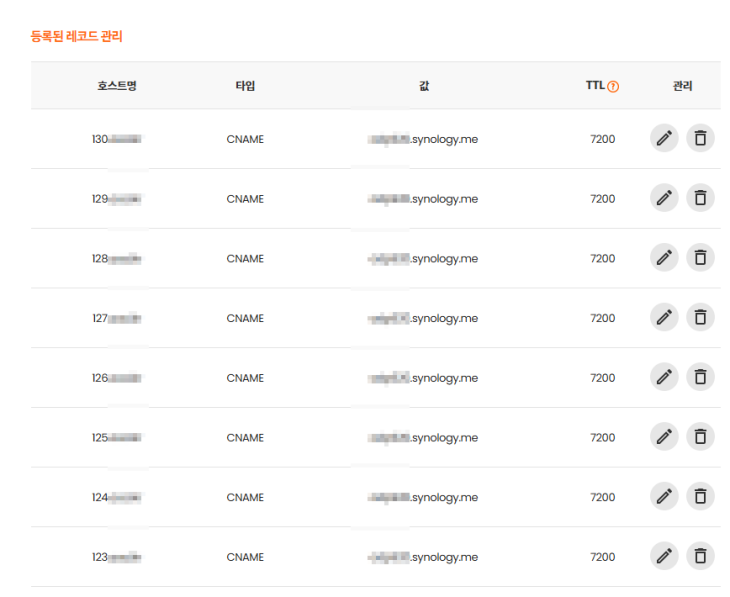Delete the record for host 126
This screenshot has width=730, height=597.
pyautogui.click(x=700, y=377)
